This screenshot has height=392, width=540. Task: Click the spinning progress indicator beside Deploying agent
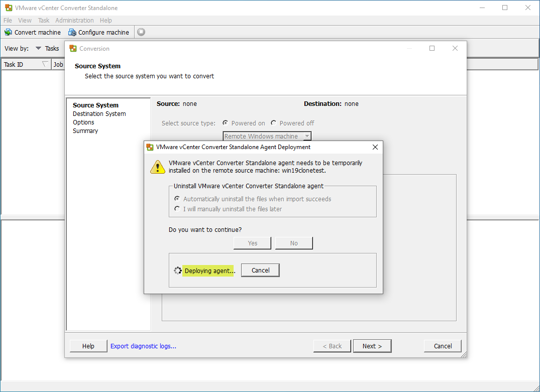click(x=178, y=271)
